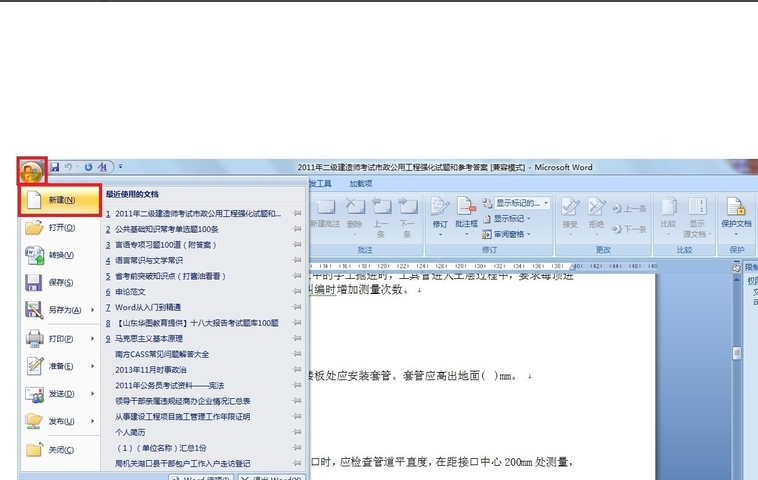Open the 发布(U) publish item
Viewport: 758px width, 480px height.
tap(60, 422)
